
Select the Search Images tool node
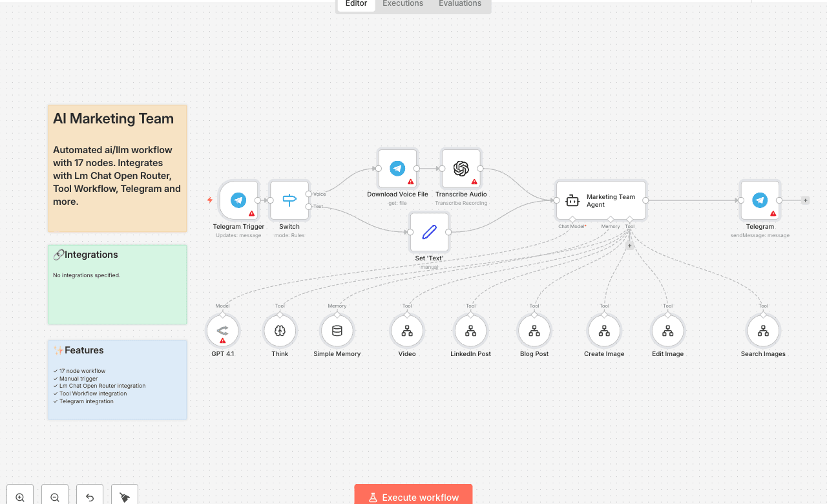(x=763, y=331)
